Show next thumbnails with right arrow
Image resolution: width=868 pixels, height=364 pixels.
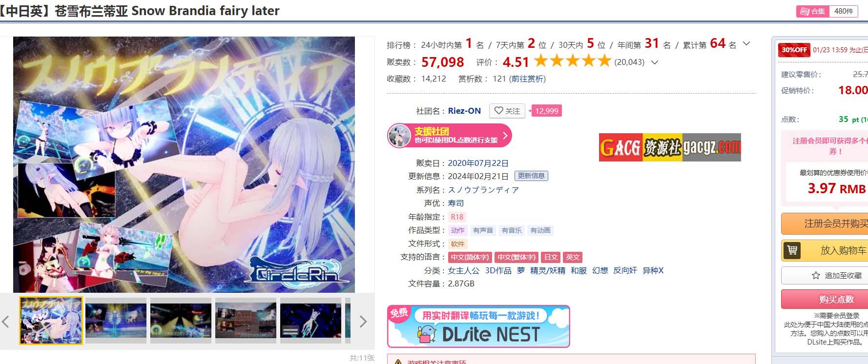click(363, 322)
